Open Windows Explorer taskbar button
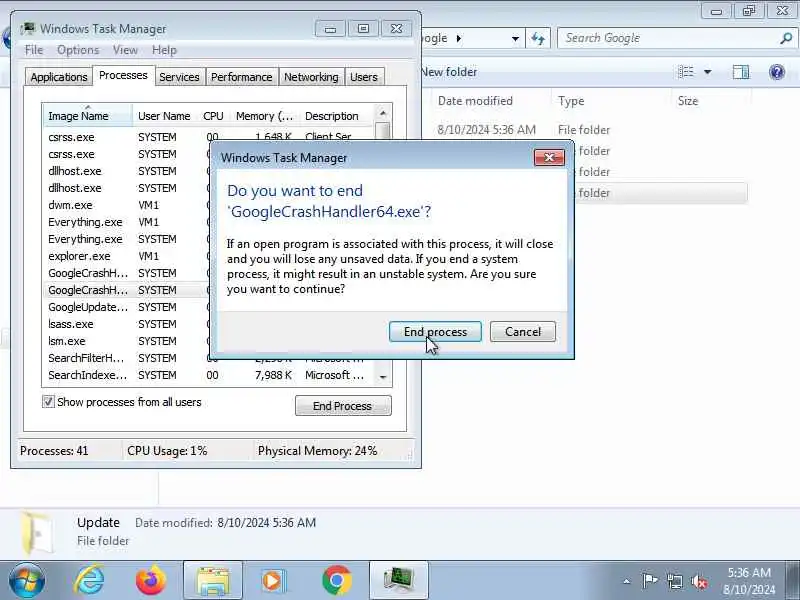 [x=213, y=580]
